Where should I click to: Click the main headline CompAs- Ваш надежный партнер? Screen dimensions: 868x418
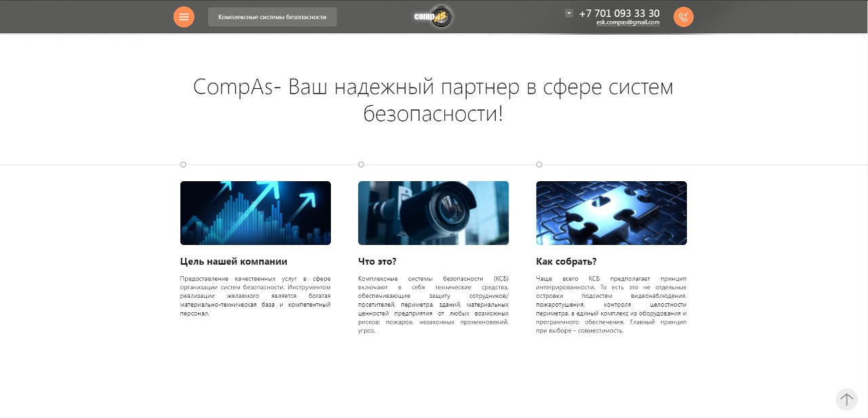(x=433, y=100)
